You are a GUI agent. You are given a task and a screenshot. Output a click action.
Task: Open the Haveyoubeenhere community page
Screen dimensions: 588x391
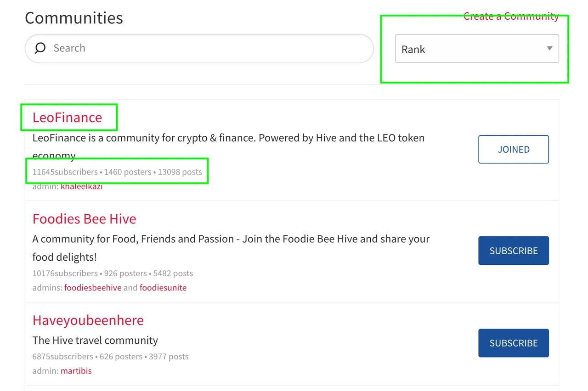pos(88,320)
